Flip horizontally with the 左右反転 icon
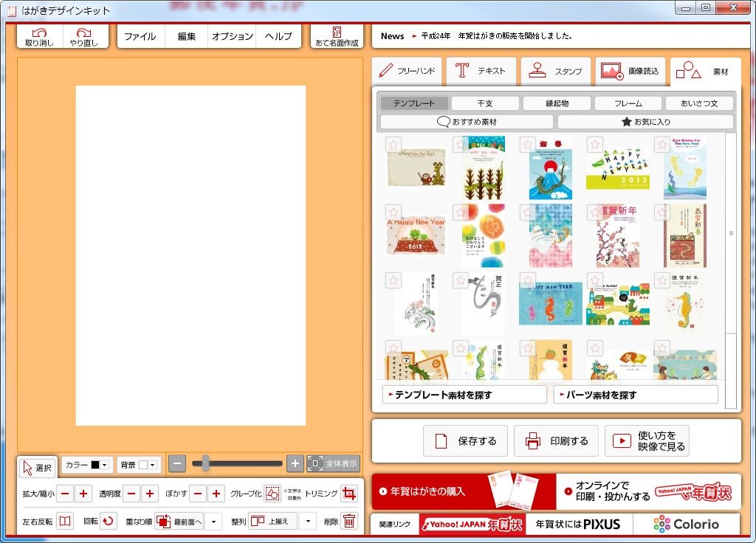756x543 pixels. point(65,521)
